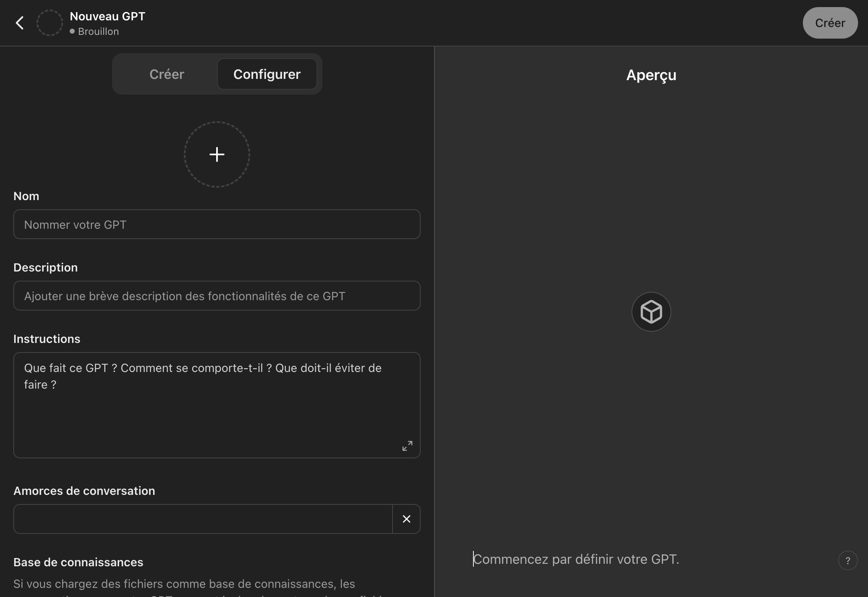Click the dashed GPT avatar in header
868x597 pixels.
click(50, 23)
